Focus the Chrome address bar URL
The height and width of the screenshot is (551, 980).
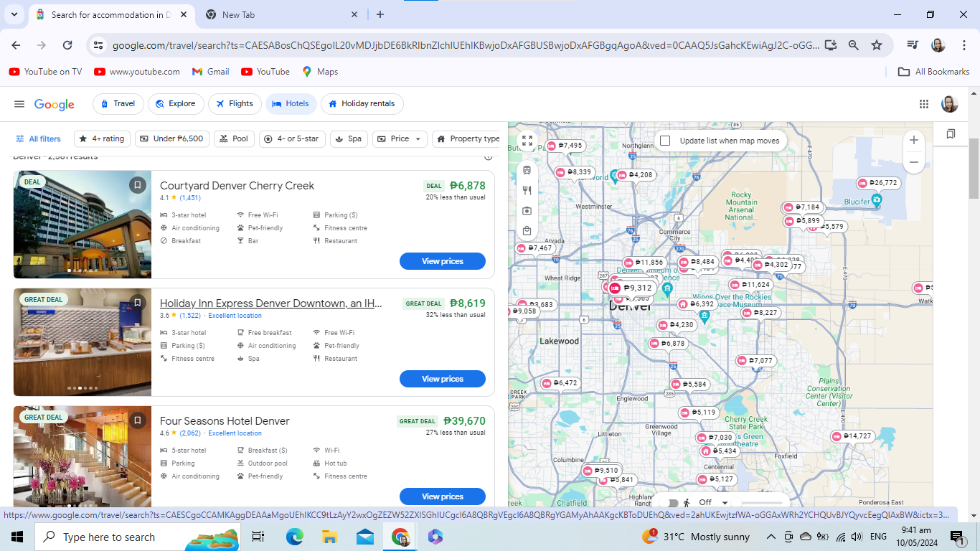tap(465, 45)
